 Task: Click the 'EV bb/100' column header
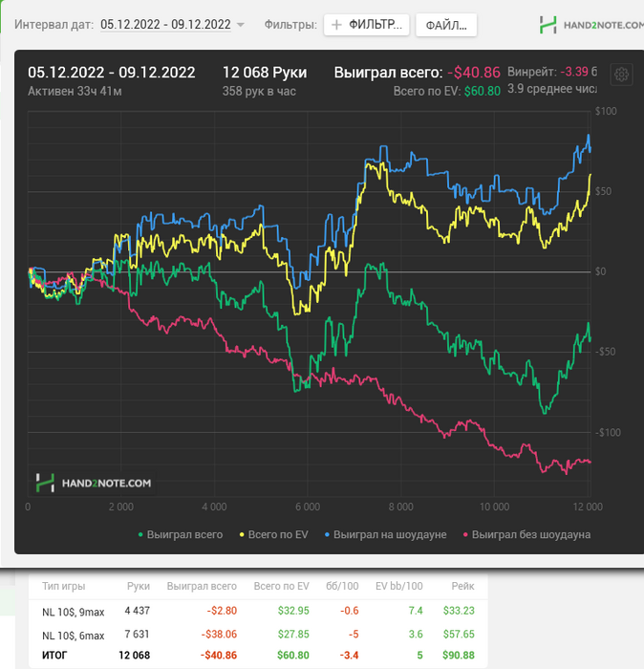click(x=399, y=586)
